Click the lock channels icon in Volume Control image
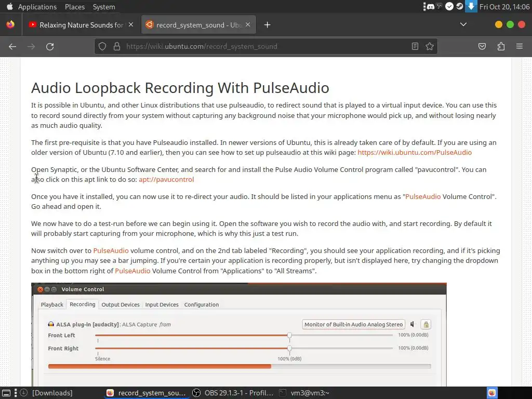Image resolution: width=532 pixels, height=399 pixels. [x=426, y=325]
